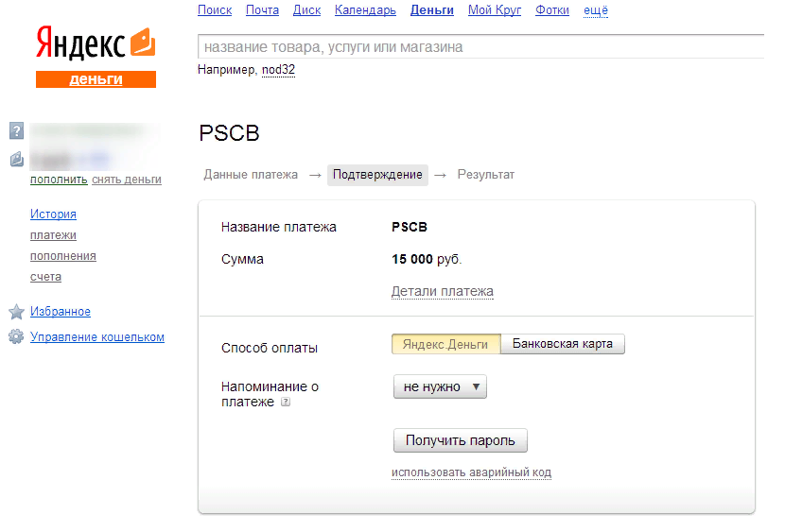The image size is (785, 532).
Task: Open the ещё services menu
Action: (x=596, y=10)
